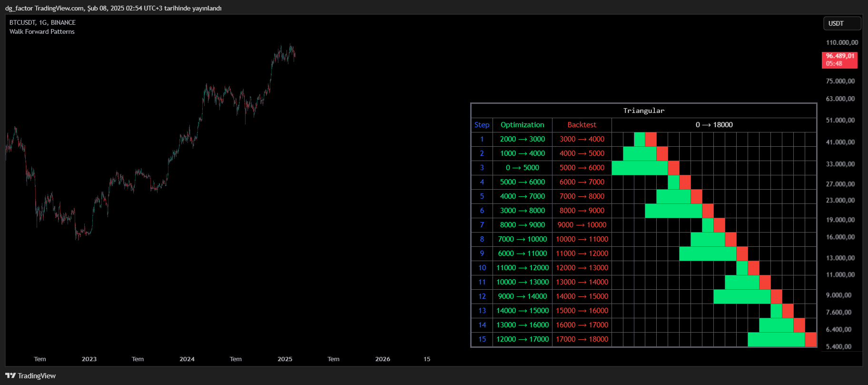This screenshot has width=868, height=385.
Task: Click backtest cell 15000 ⟶ 16000
Action: pyautogui.click(x=582, y=311)
